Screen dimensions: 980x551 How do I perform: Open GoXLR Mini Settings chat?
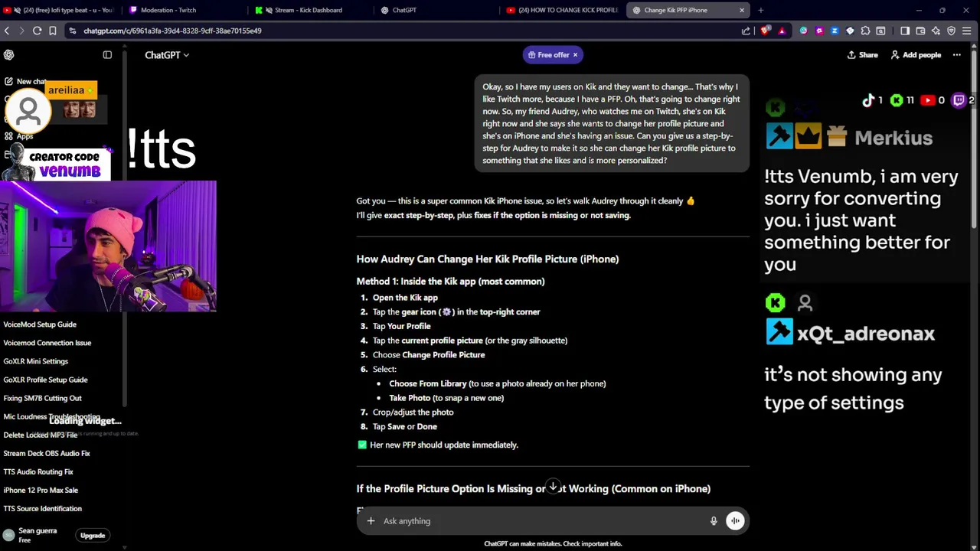pyautogui.click(x=35, y=361)
